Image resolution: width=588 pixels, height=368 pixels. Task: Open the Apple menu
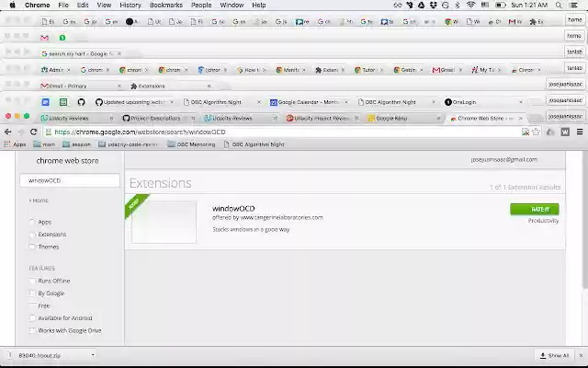click(x=12, y=5)
